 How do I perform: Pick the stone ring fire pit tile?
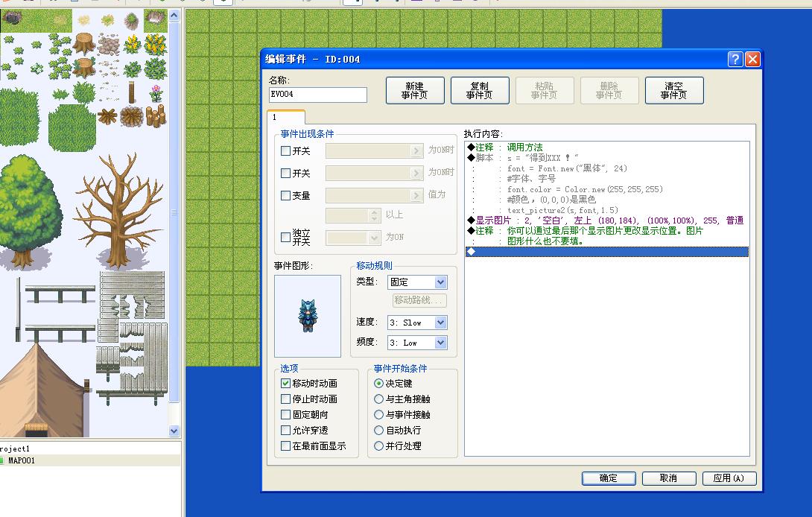tap(132, 116)
